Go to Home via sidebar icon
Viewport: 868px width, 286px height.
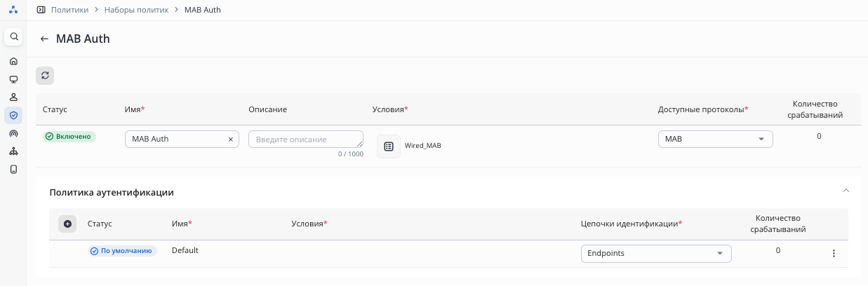(x=13, y=61)
